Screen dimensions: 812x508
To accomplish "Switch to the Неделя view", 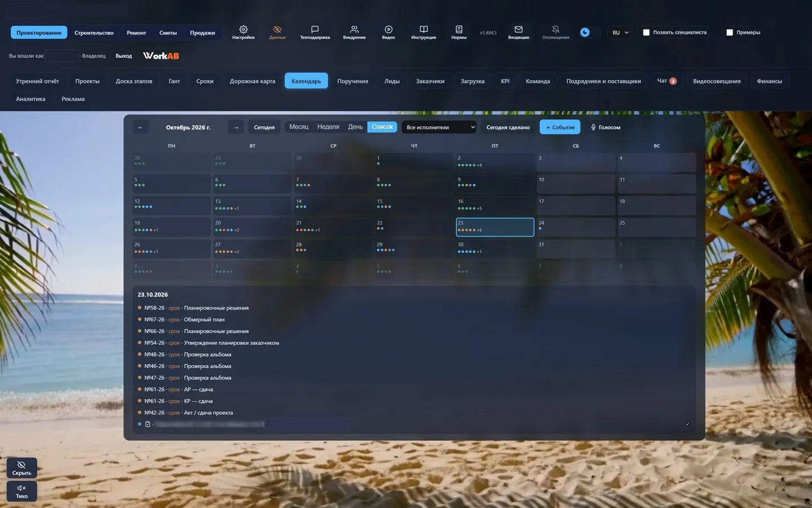I will pyautogui.click(x=328, y=127).
